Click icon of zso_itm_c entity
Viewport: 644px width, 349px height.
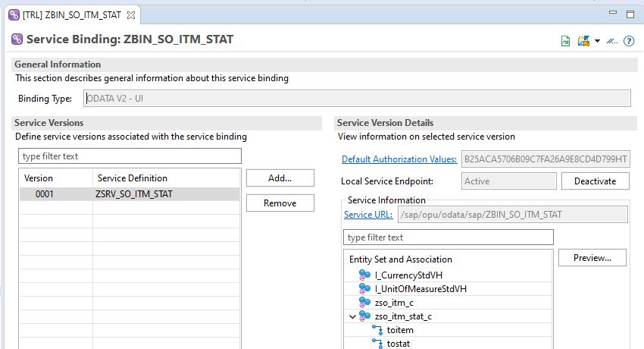(x=364, y=302)
